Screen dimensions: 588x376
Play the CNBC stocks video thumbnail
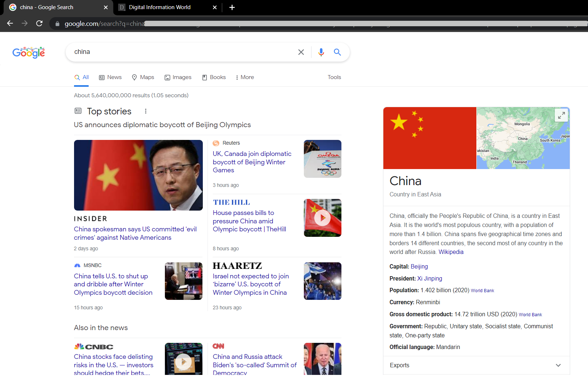click(183, 359)
